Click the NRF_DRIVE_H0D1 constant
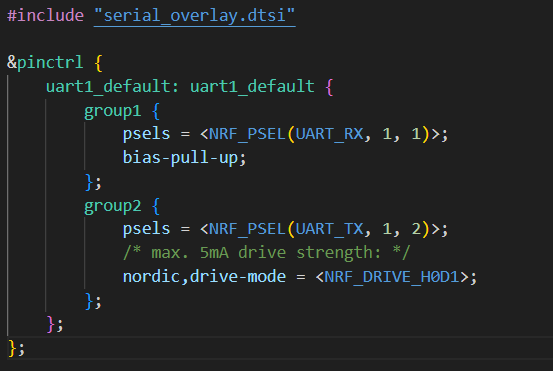The height and width of the screenshot is (371, 553). coord(392,277)
